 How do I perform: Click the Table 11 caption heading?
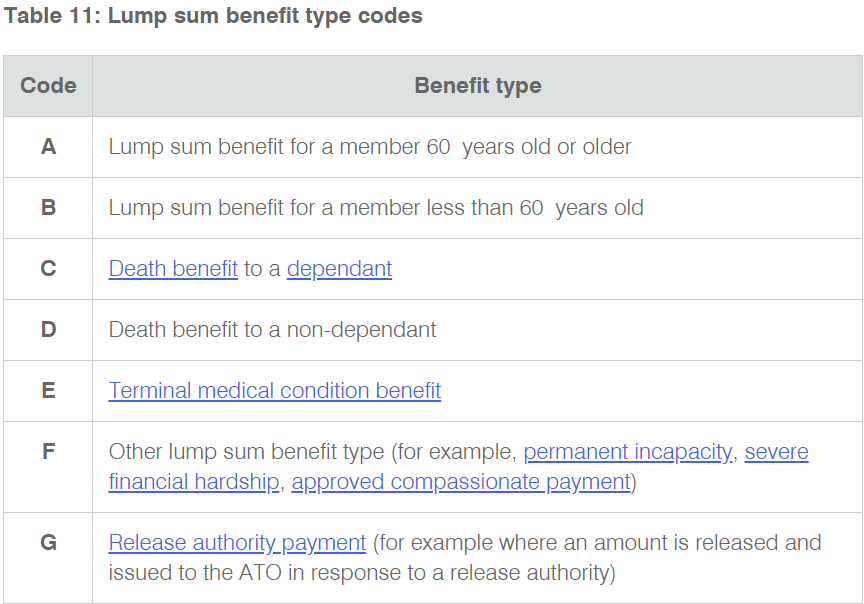(213, 16)
